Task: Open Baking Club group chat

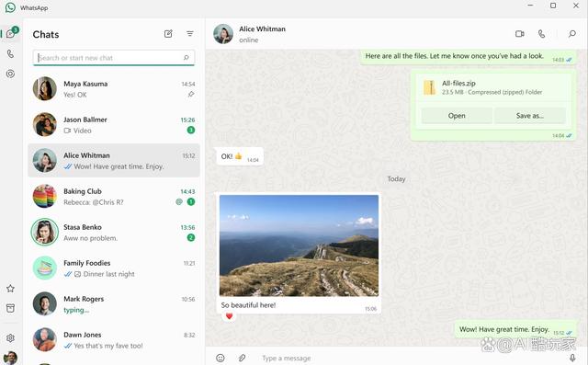Action: 114,197
